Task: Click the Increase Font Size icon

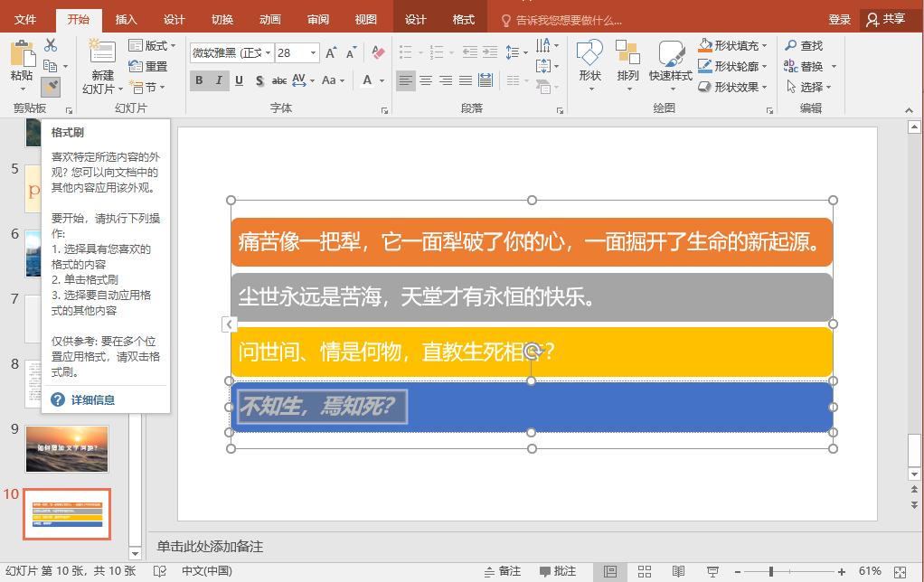Action: coord(331,52)
